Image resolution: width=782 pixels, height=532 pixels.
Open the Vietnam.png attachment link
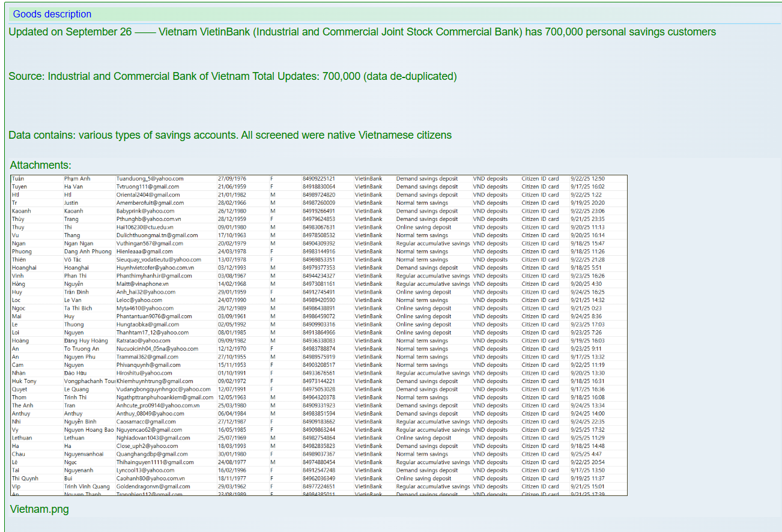(39, 509)
